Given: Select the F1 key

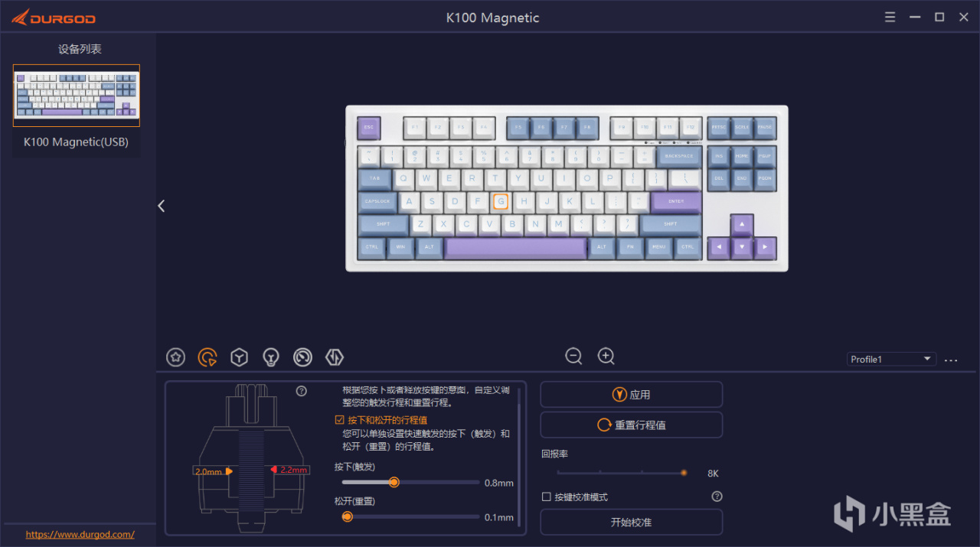Looking at the screenshot, I should [x=414, y=128].
